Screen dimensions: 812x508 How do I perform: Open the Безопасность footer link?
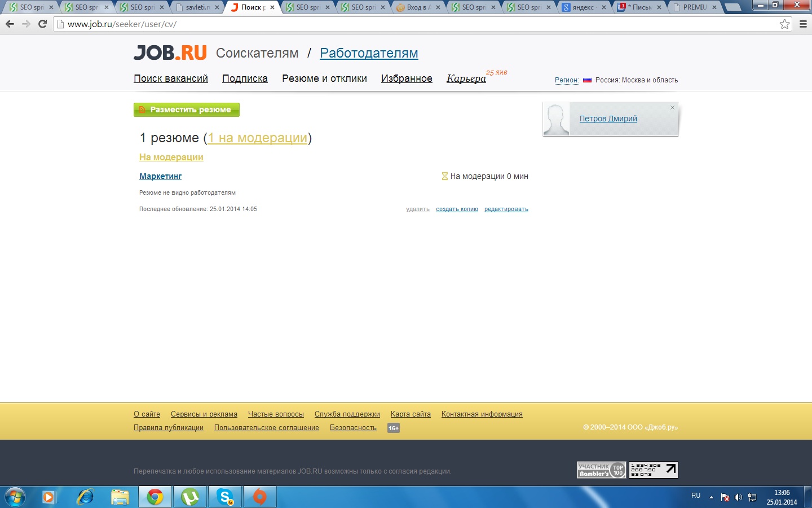coord(353,428)
